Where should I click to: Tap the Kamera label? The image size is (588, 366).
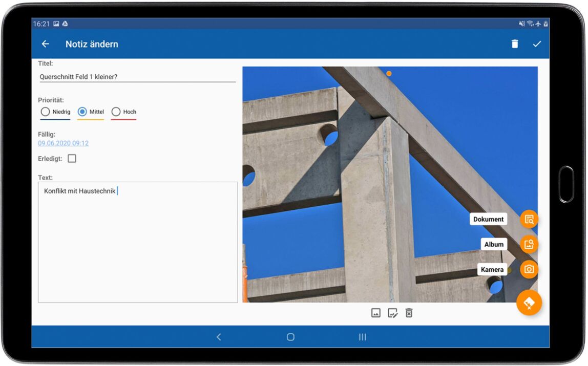pos(492,269)
